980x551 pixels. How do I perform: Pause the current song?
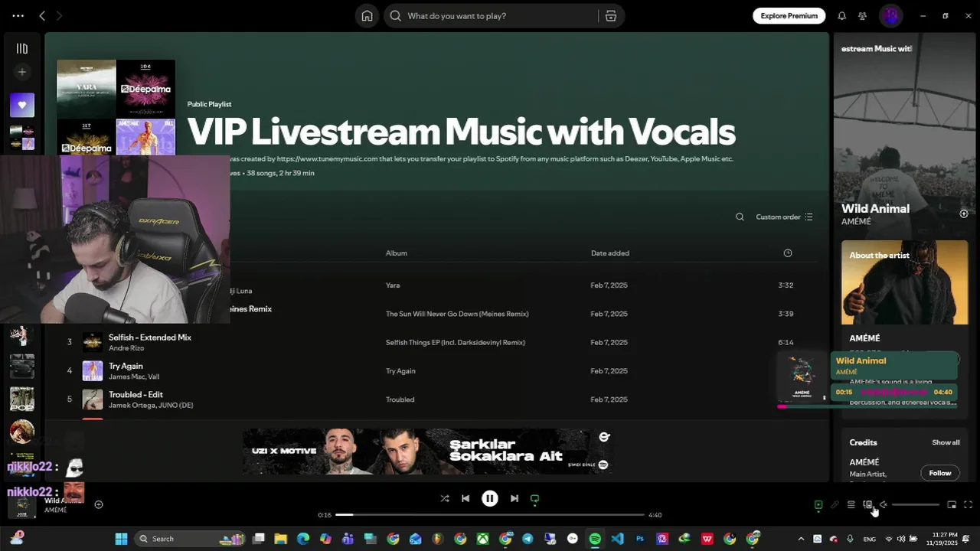[x=490, y=498]
